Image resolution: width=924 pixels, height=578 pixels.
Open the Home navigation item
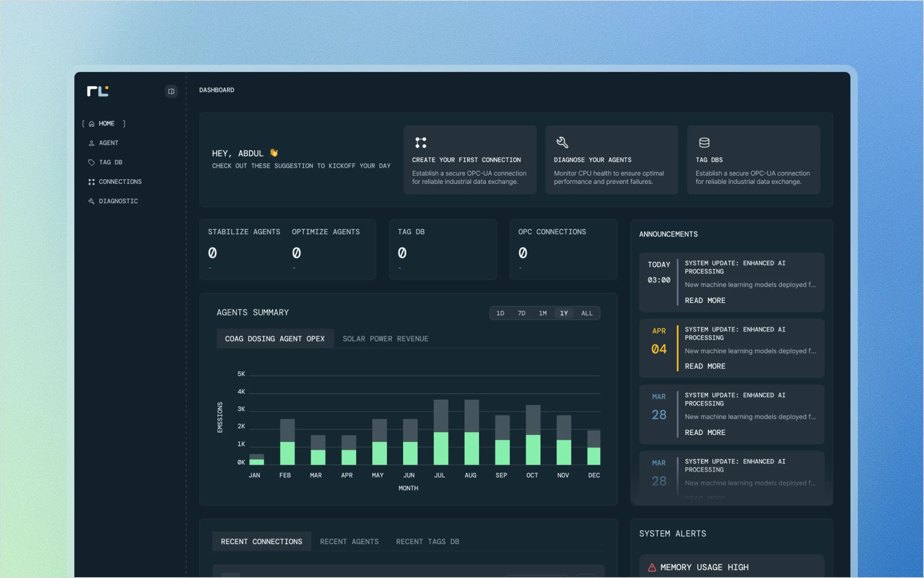tap(104, 124)
